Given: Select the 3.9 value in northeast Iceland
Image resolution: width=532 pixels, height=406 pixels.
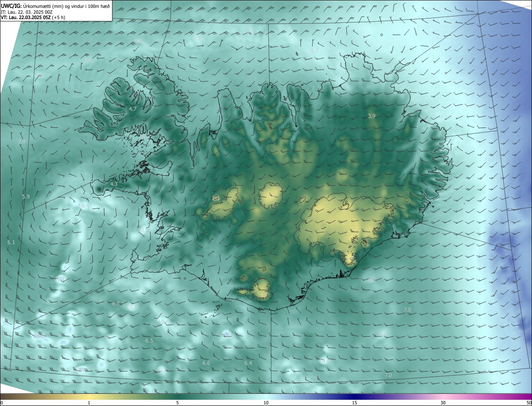Looking at the screenshot, I should [x=372, y=116].
